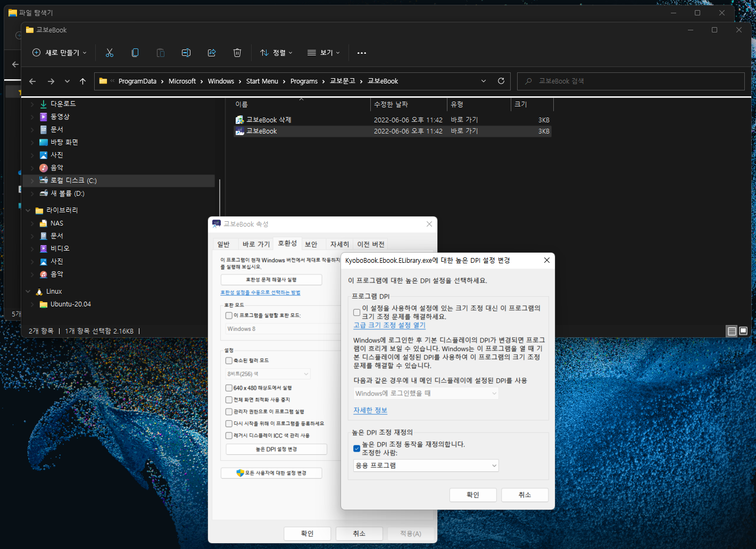Open the Windows에 로그인했을 때 dropdown
This screenshot has height=549, width=756.
(426, 393)
